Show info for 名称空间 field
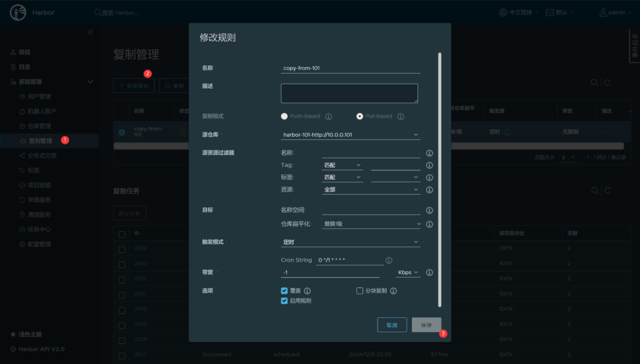This screenshot has height=364, width=640. pyautogui.click(x=429, y=210)
